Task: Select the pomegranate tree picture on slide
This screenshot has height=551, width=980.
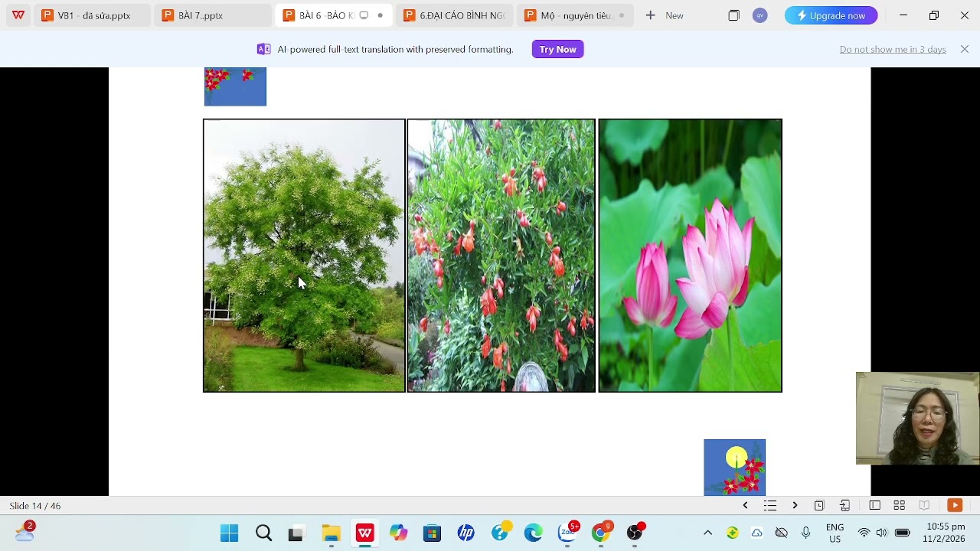Action: click(501, 256)
